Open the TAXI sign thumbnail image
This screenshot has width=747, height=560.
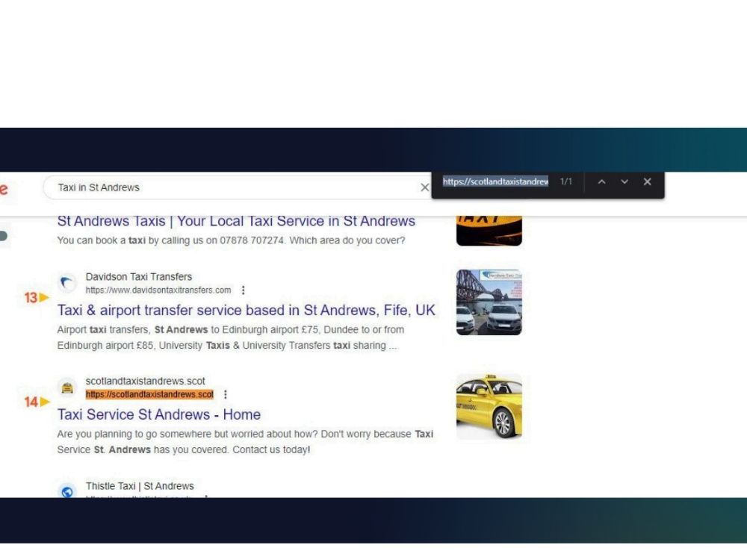tap(489, 231)
